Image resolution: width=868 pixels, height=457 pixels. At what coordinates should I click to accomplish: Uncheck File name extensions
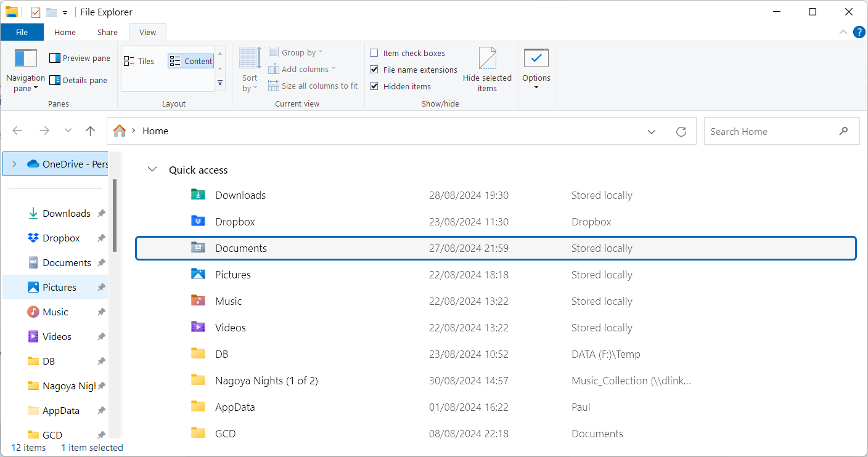374,70
